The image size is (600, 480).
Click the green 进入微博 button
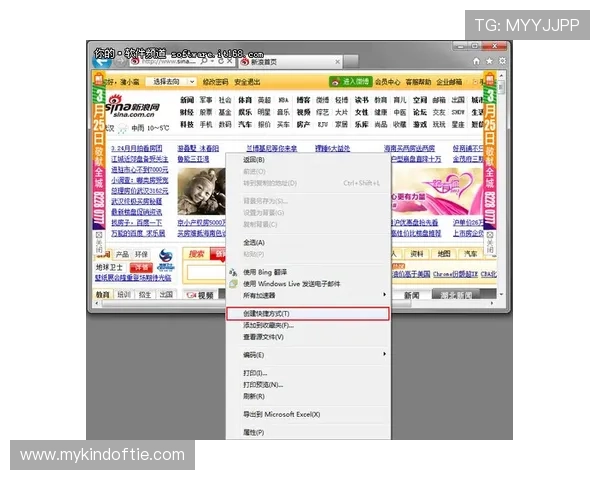[351, 82]
